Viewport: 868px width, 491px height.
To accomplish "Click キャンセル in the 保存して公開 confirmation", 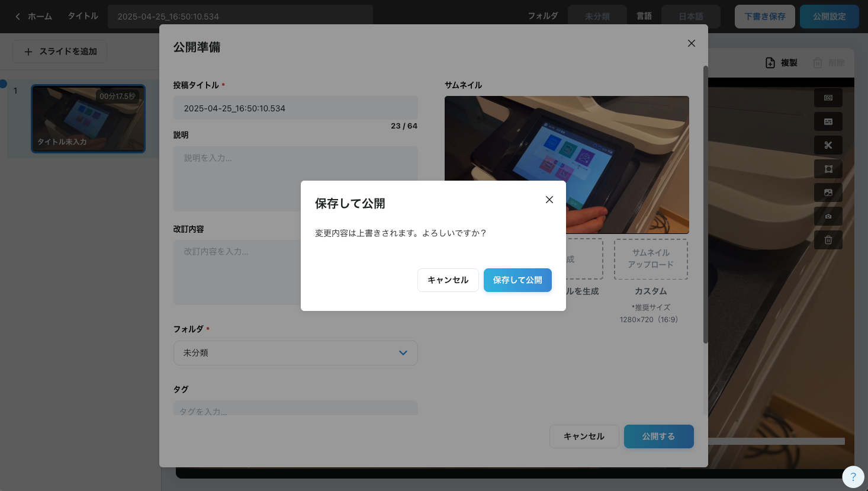I will pos(448,280).
